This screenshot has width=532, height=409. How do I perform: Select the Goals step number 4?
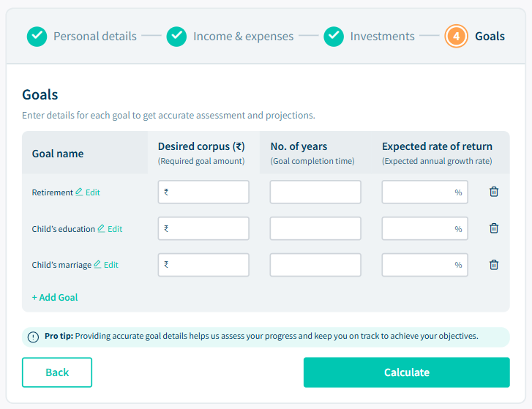[456, 36]
